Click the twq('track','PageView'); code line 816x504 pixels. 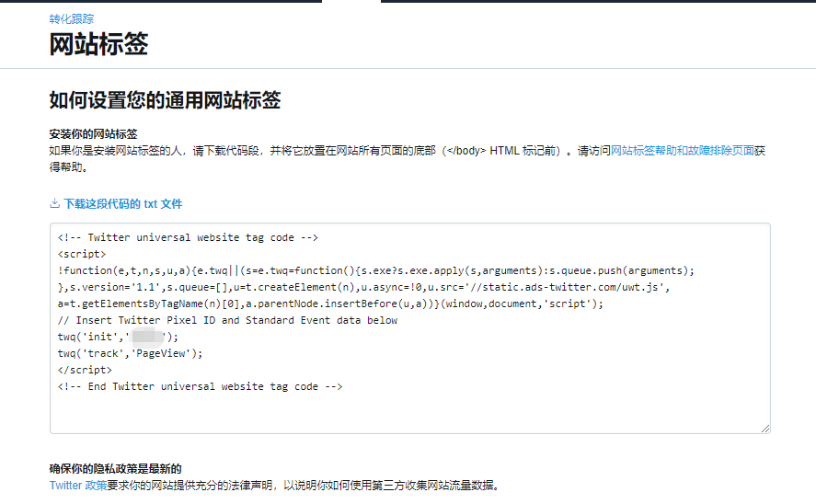point(130,354)
